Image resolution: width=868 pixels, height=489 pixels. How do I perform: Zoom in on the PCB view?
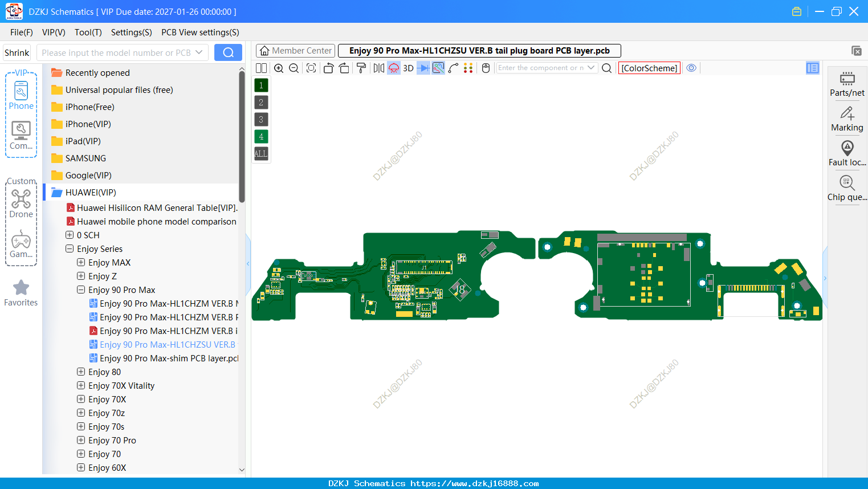[279, 68]
